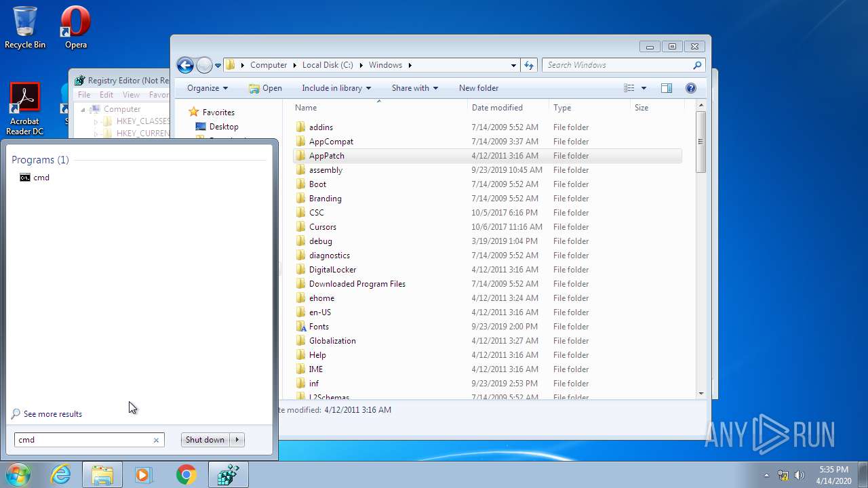Click the Shut down button
Viewport: 868px width, 488px height.
coord(205,440)
